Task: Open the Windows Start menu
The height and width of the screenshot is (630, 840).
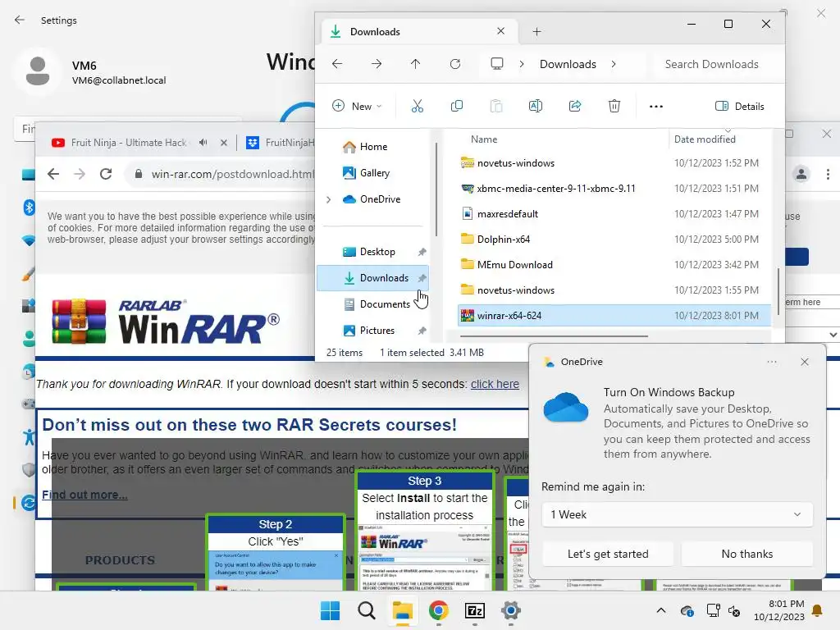Action: coord(330,610)
